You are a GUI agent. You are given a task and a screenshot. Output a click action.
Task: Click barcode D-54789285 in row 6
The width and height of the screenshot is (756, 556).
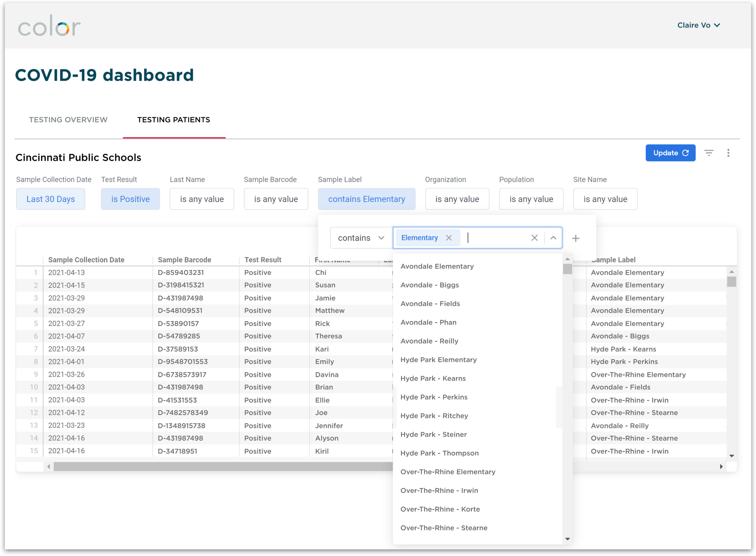tap(179, 336)
